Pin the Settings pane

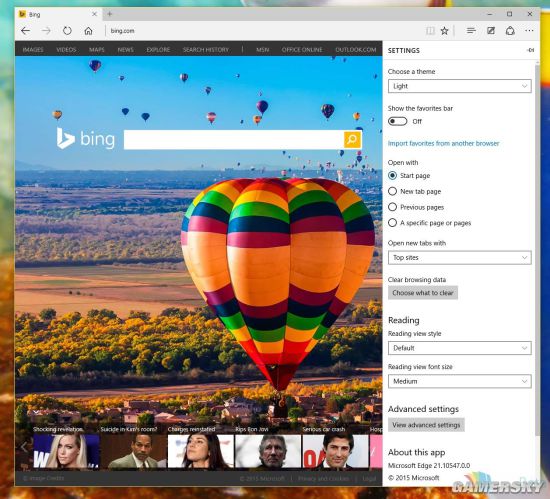click(531, 50)
